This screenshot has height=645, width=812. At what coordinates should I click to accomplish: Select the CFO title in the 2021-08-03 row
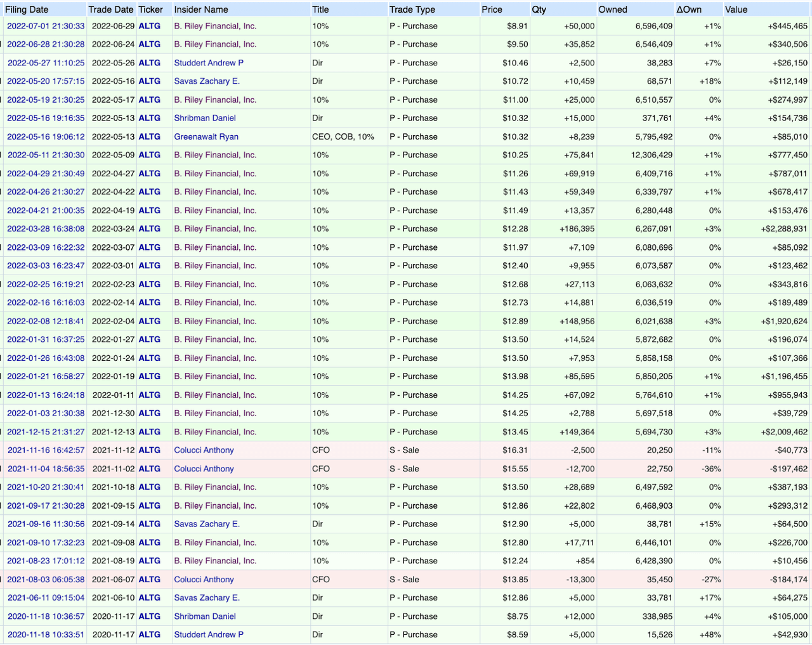(x=321, y=580)
